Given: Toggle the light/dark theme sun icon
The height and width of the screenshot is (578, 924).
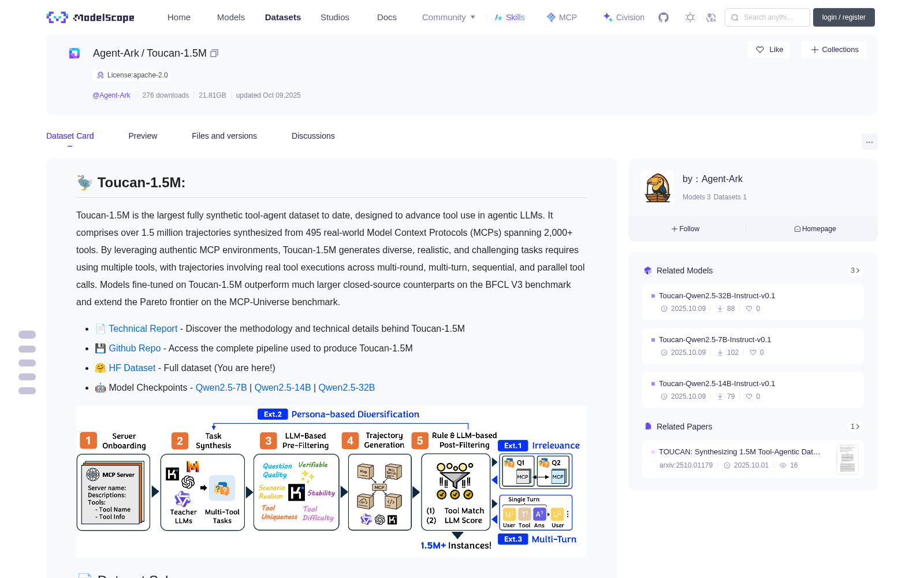Looking at the screenshot, I should [690, 17].
